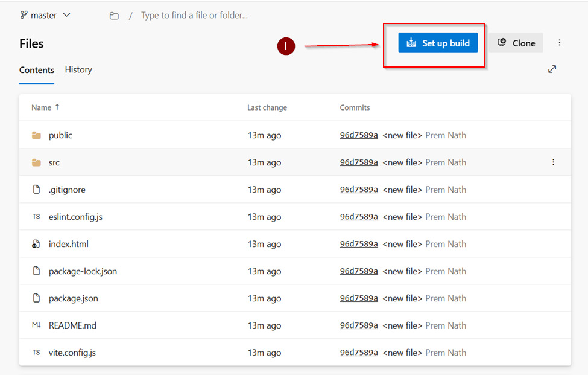Switch to the Contents tab

pos(37,70)
